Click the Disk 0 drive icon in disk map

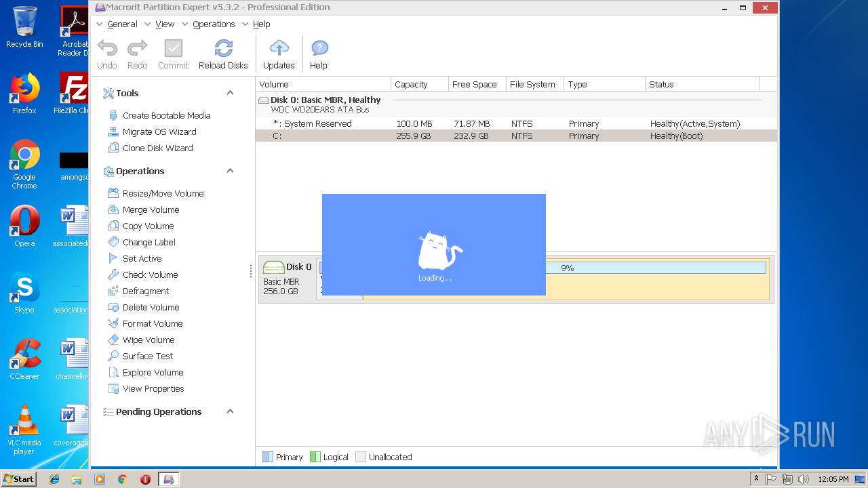(273, 267)
